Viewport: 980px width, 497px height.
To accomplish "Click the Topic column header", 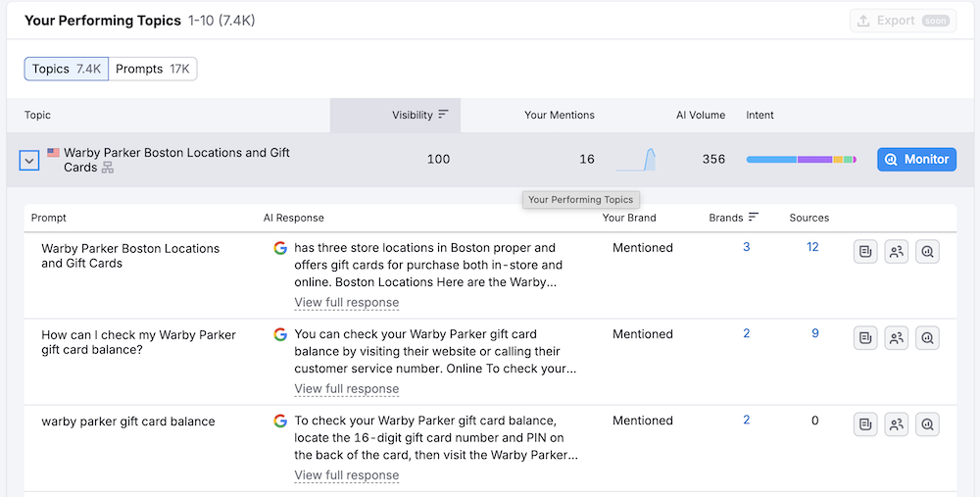I will (37, 115).
